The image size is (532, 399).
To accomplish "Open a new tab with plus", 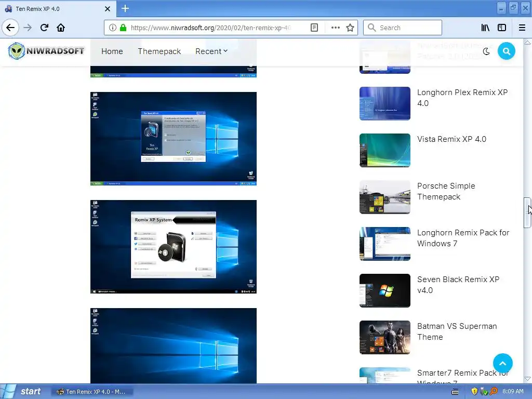I will coord(125,8).
